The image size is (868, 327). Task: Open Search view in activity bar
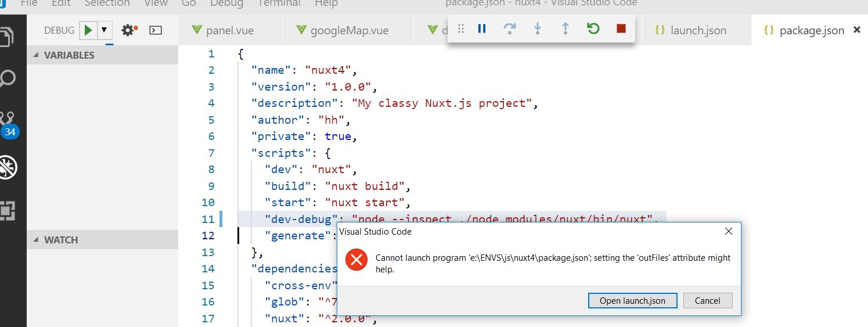tap(8, 78)
